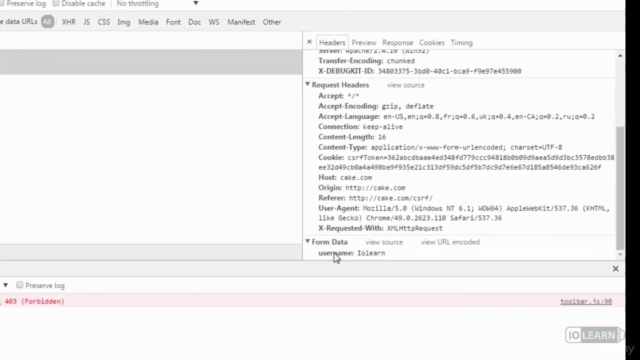Filter requests by Font
This screenshot has width=640, height=360.
pyautogui.click(x=173, y=22)
